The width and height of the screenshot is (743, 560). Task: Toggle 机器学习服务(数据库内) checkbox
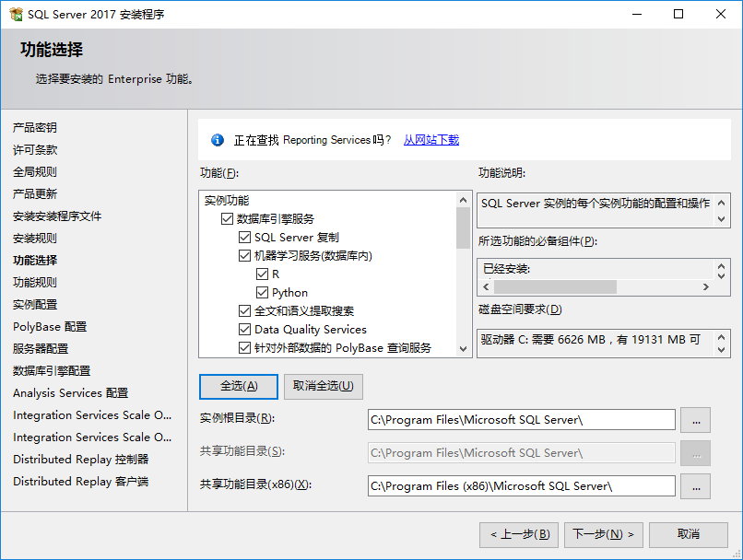click(x=244, y=256)
